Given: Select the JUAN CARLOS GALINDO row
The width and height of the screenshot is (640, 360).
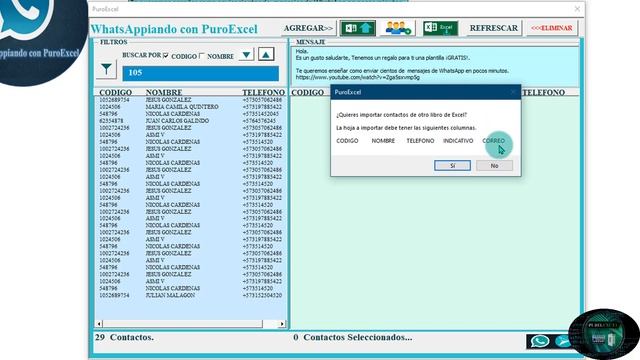Looking at the screenshot, I should click(x=191, y=121).
